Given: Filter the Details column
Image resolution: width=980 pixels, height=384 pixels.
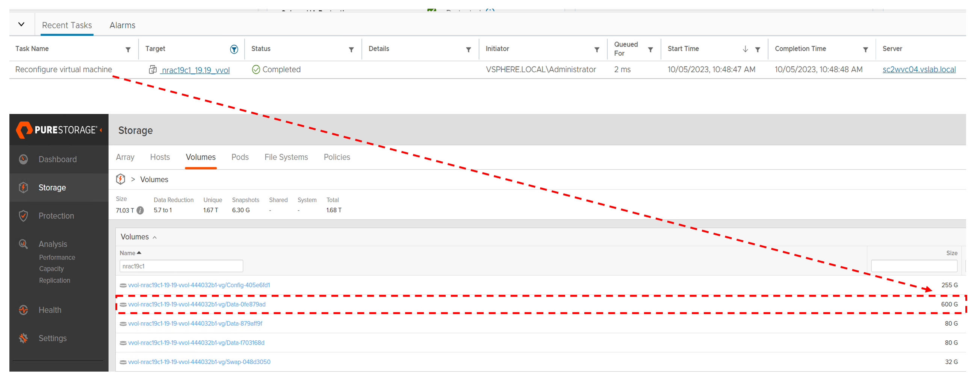Looking at the screenshot, I should pyautogui.click(x=469, y=50).
